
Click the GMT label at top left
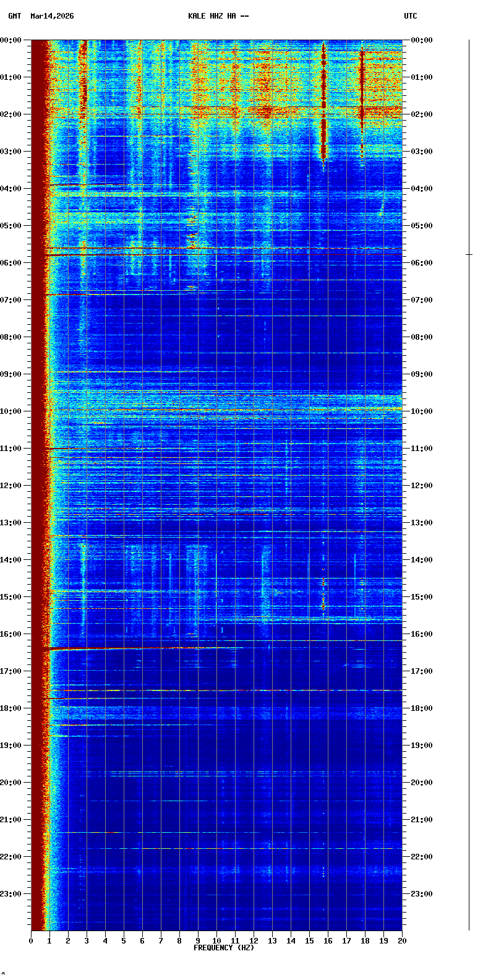[14, 16]
